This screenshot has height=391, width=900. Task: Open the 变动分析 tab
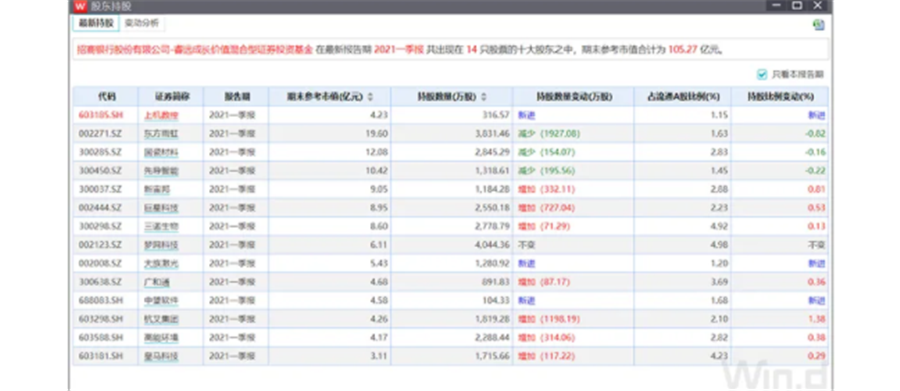(142, 24)
